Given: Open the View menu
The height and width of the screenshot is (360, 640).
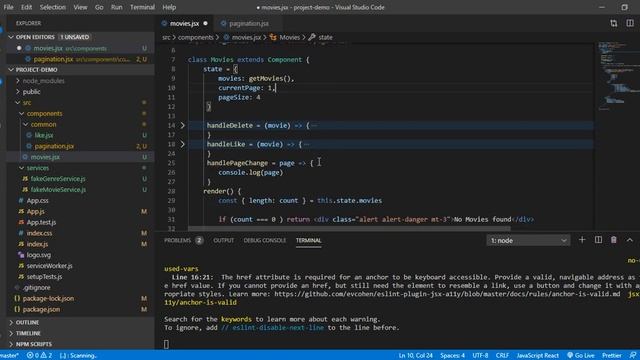Looking at the screenshot, I should coord(80,7).
